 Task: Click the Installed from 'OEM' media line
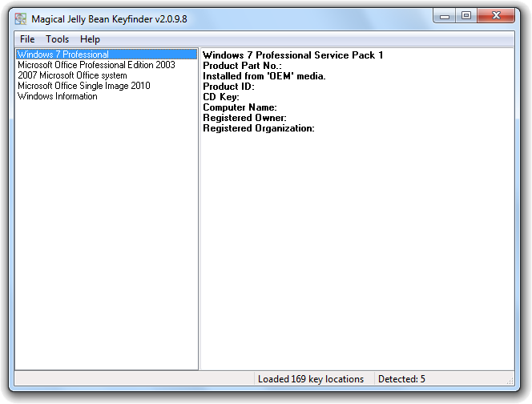coord(264,76)
